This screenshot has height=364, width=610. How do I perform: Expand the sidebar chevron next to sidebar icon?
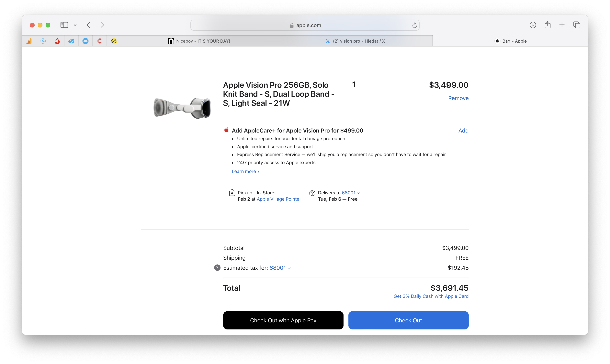point(75,25)
